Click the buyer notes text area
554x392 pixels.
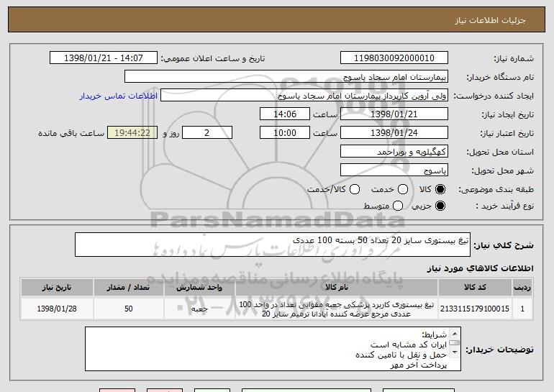coord(273,349)
